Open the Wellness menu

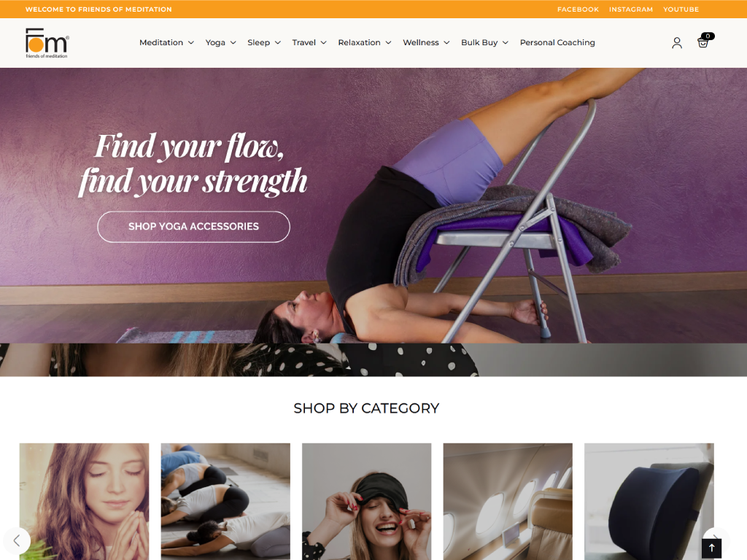[426, 42]
